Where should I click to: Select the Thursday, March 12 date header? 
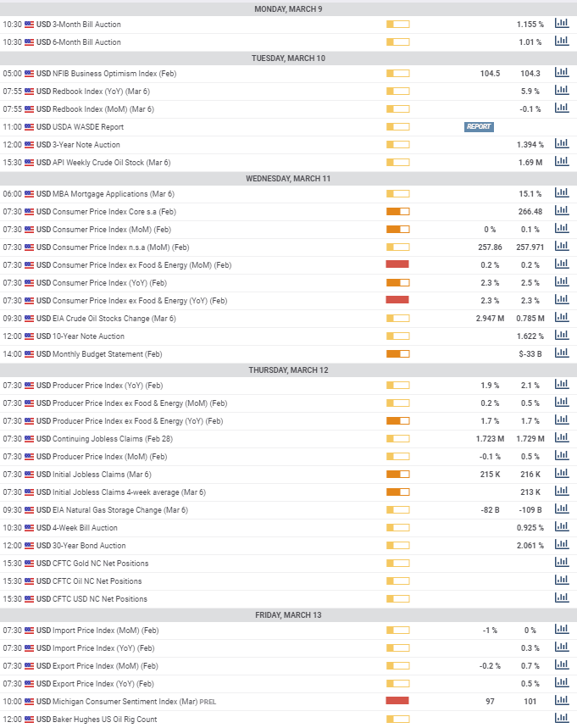coord(288,370)
